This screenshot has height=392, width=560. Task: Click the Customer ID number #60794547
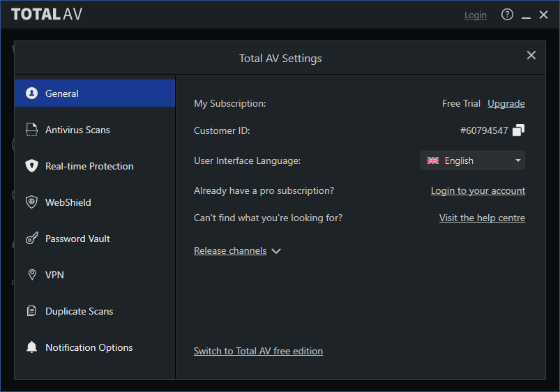(484, 130)
